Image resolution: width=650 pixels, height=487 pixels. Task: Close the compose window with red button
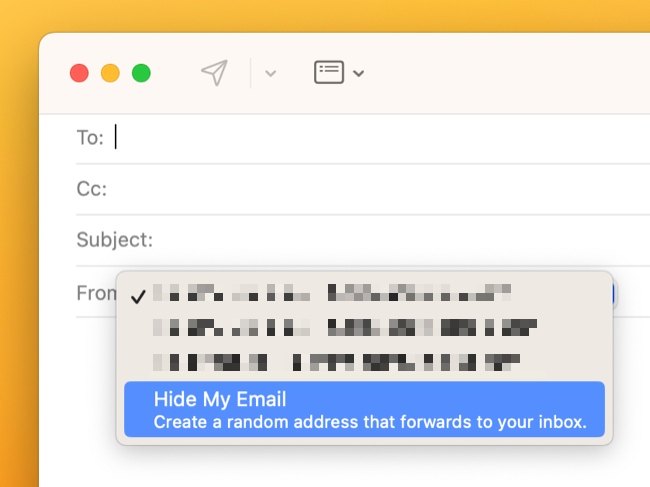[x=79, y=73]
